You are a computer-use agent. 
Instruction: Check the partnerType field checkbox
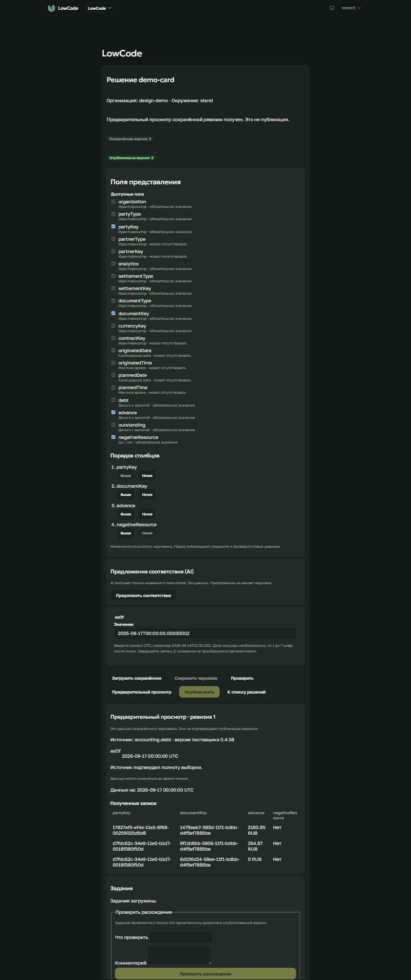click(x=114, y=239)
